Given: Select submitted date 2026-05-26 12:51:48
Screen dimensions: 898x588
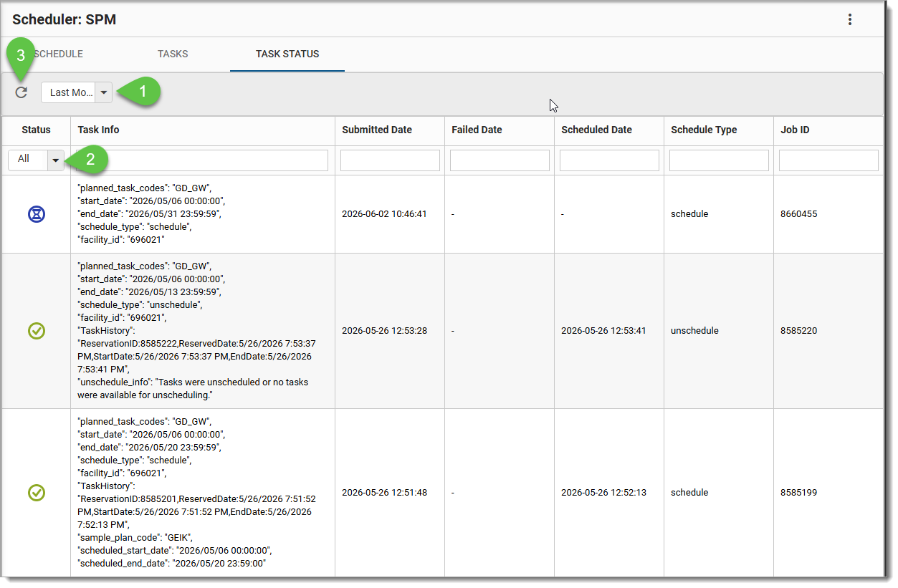Looking at the screenshot, I should pos(384,493).
